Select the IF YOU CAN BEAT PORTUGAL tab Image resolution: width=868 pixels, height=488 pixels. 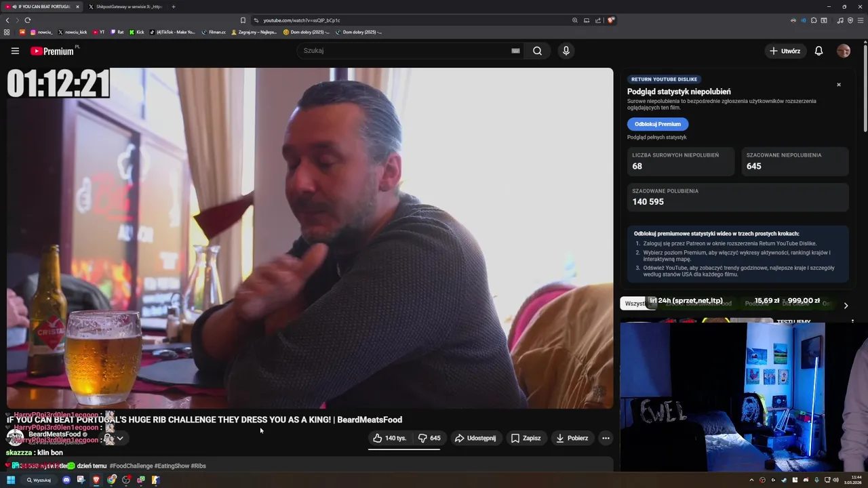[42, 7]
